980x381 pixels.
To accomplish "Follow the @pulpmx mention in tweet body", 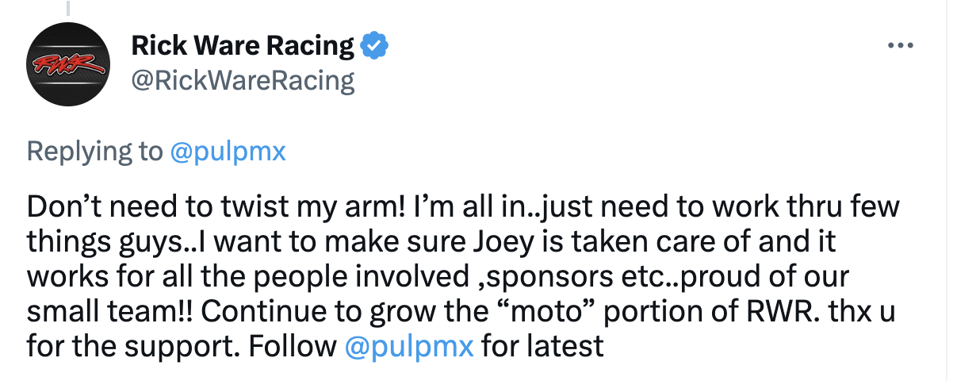I will tap(410, 346).
